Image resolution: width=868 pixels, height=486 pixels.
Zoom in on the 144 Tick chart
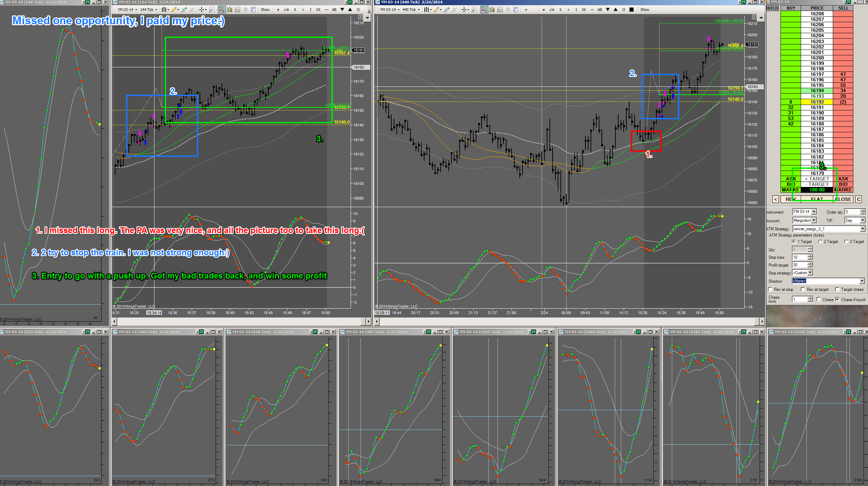(x=184, y=10)
